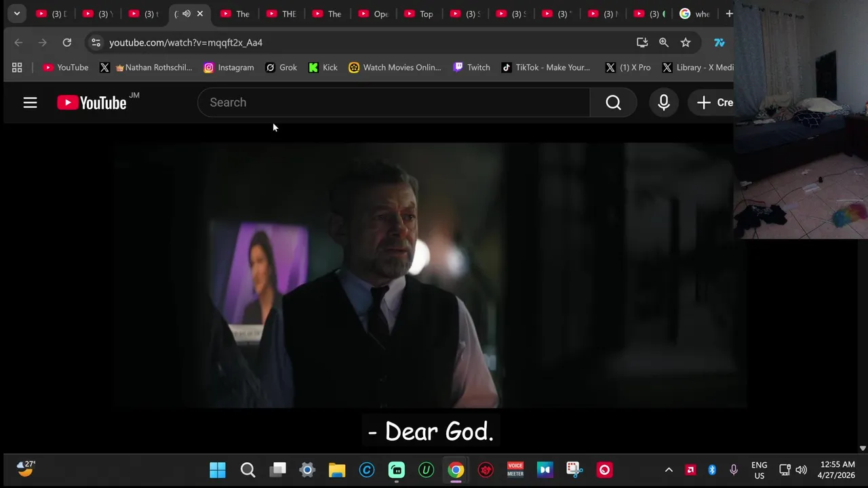Click the page scrollbar down arrow
This screenshot has height=488, width=868.
tap(863, 448)
